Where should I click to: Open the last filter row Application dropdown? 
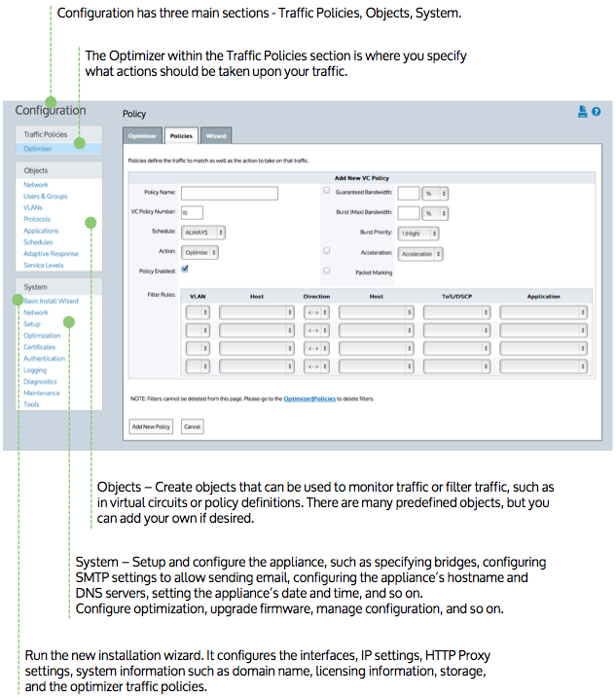coord(543,366)
